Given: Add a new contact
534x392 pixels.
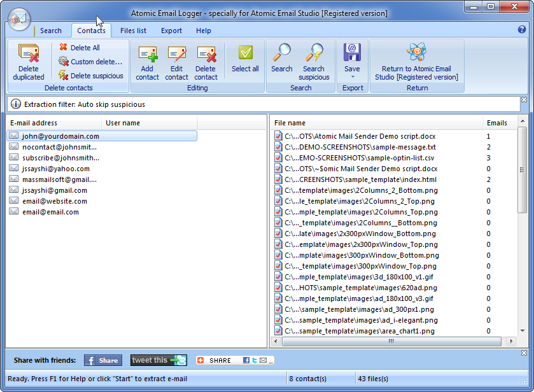Looking at the screenshot, I should coord(147,61).
